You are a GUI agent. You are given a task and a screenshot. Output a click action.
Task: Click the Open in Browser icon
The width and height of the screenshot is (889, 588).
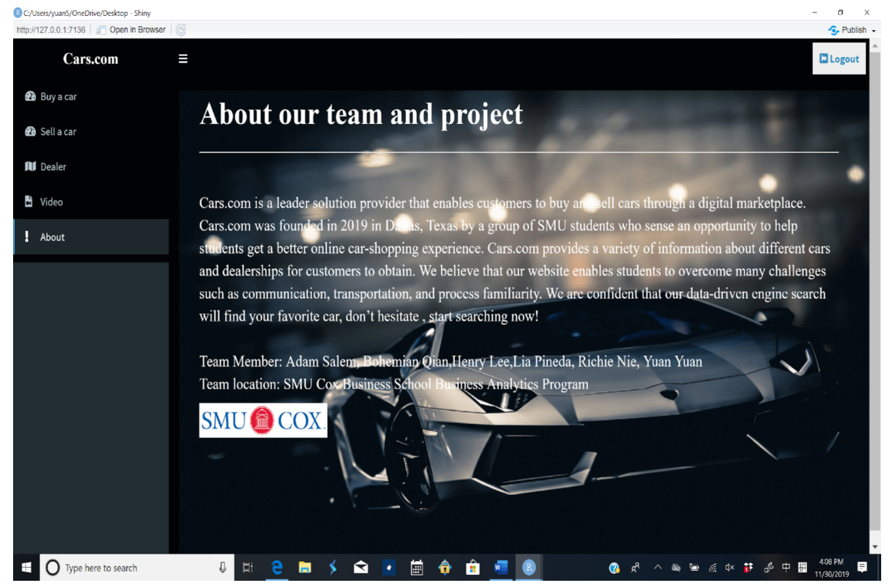(x=101, y=29)
